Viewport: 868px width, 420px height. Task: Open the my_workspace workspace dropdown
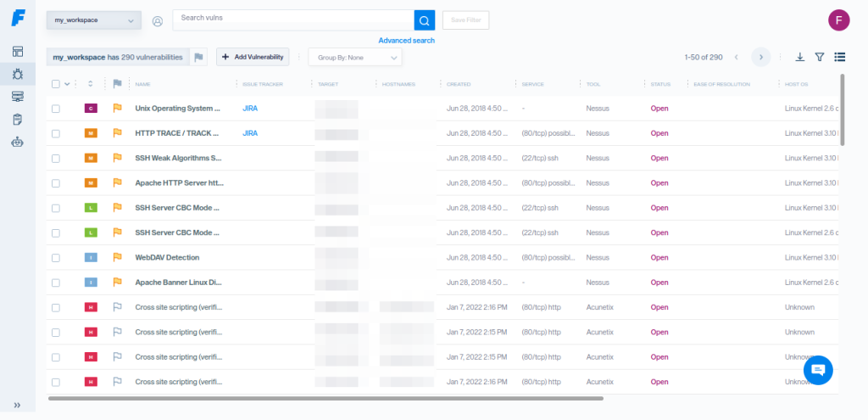click(x=93, y=20)
